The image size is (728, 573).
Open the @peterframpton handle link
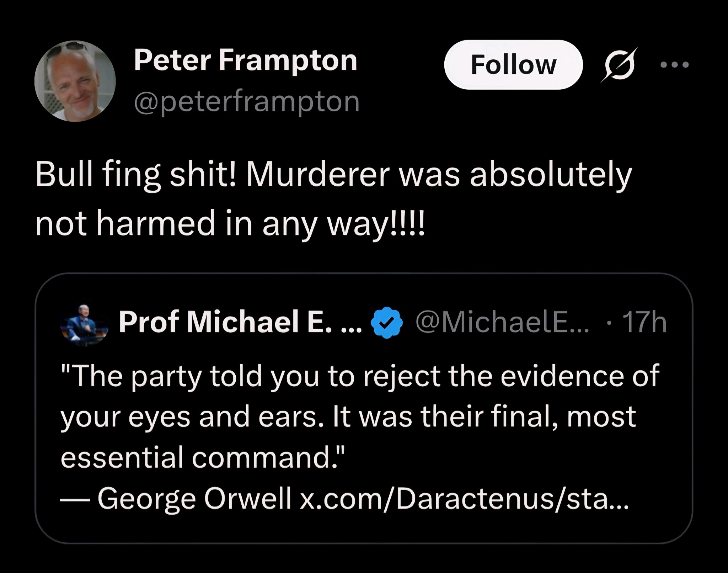[247, 102]
